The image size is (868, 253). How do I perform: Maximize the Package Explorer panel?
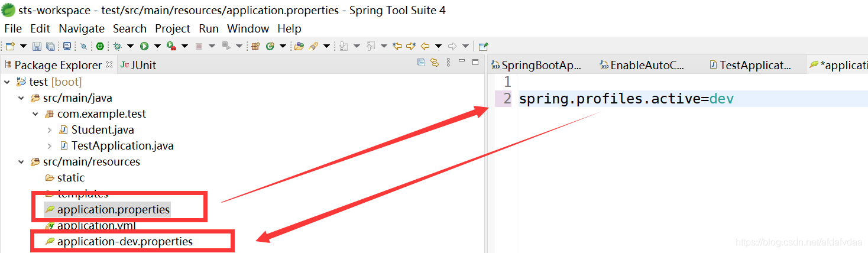point(475,61)
